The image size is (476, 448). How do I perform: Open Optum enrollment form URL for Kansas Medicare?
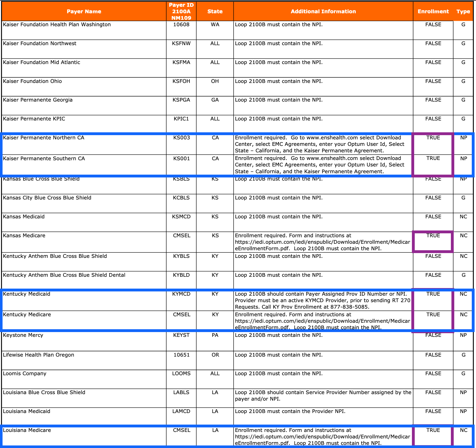(x=322, y=242)
